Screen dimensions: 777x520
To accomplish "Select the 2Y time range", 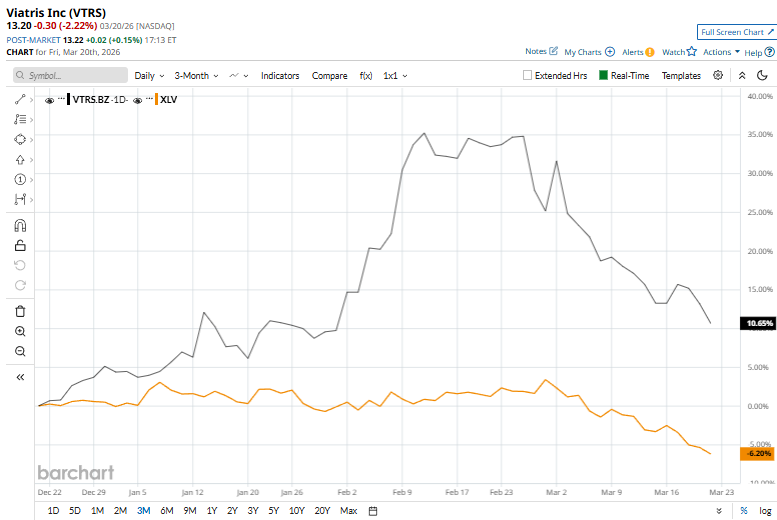I will pyautogui.click(x=232, y=511).
